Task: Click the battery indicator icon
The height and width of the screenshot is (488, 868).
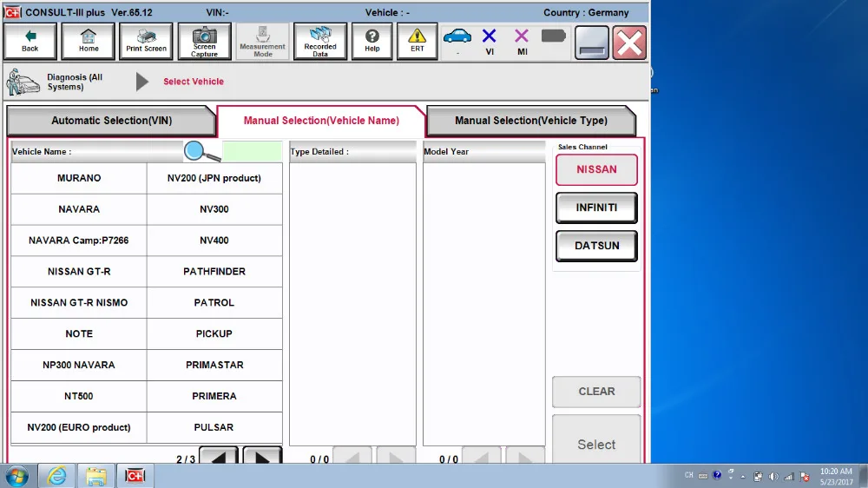Action: [553, 36]
